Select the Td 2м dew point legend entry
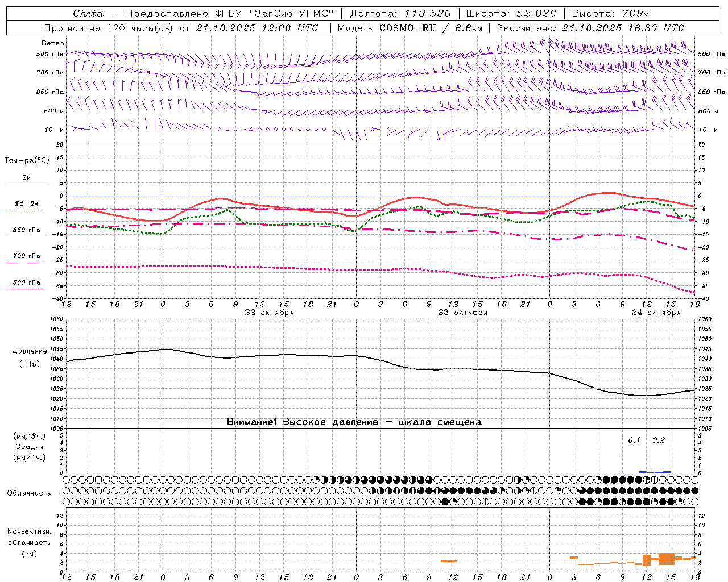Viewport: 728px width, 582px height. [x=27, y=203]
